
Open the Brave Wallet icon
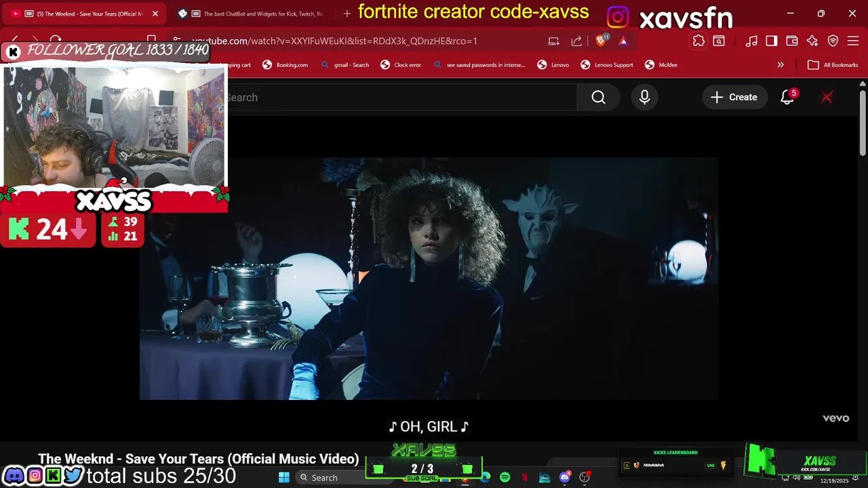coord(791,41)
